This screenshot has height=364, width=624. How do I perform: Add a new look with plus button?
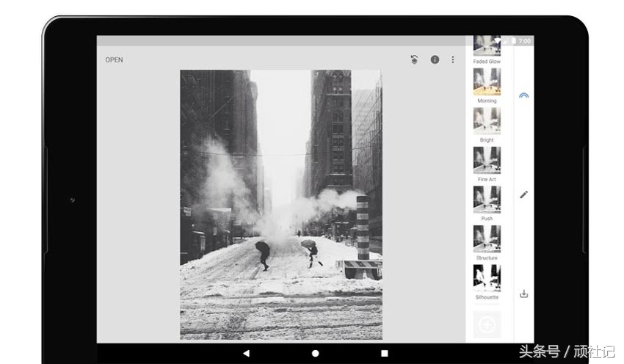[487, 324]
